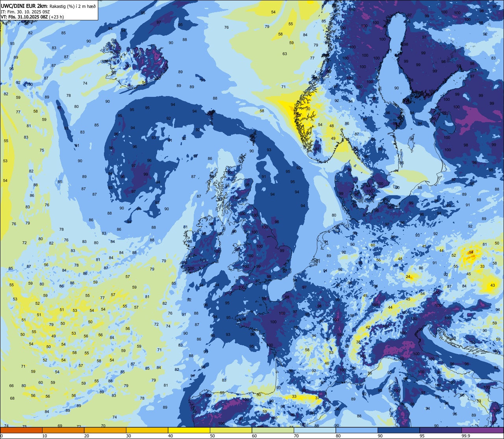Click the 10–20% orange legend swatch
This screenshot has width=504, height=439.
pos(63,430)
